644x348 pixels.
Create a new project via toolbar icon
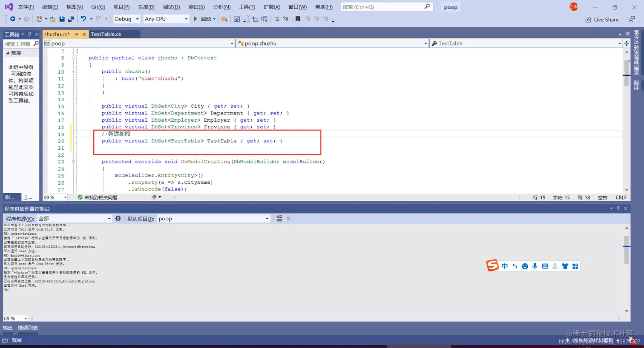tap(39, 19)
